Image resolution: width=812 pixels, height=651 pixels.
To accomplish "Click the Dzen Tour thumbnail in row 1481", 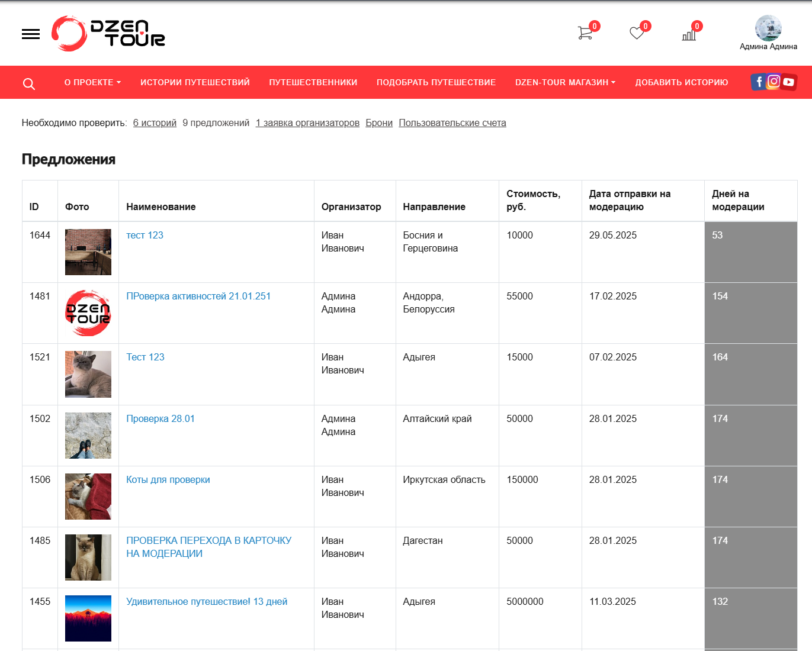I will coord(88,313).
